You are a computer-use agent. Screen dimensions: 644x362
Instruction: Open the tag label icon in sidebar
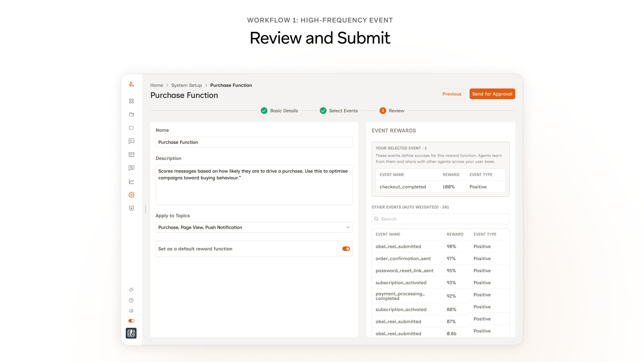(x=131, y=128)
